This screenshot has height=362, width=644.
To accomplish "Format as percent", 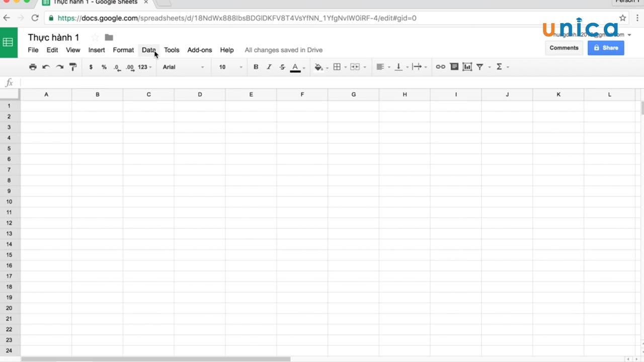I will coord(104,67).
